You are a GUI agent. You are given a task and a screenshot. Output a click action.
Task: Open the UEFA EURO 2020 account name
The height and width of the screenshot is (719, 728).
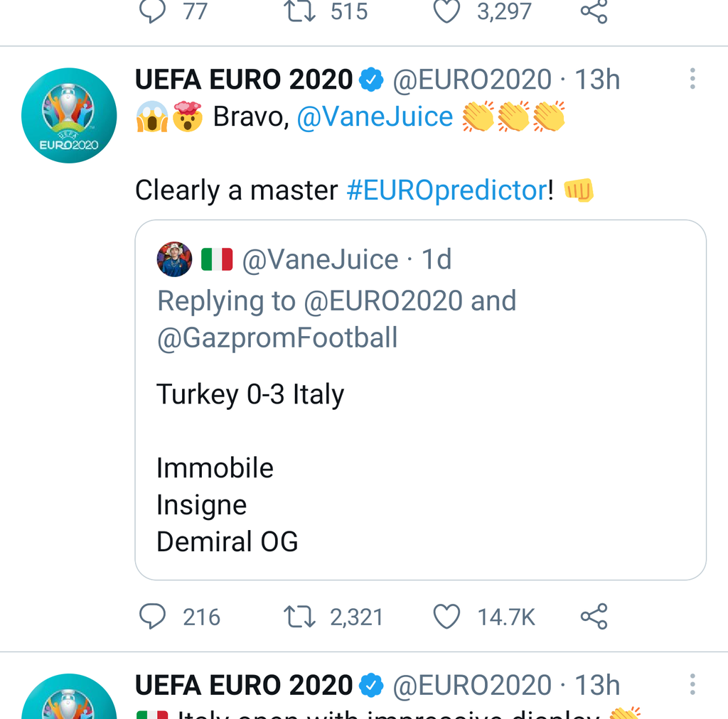tap(244, 80)
